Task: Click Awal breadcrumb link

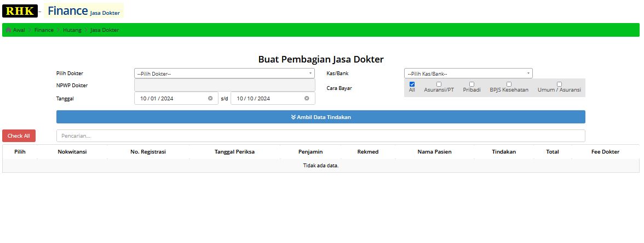Action: 19,30
